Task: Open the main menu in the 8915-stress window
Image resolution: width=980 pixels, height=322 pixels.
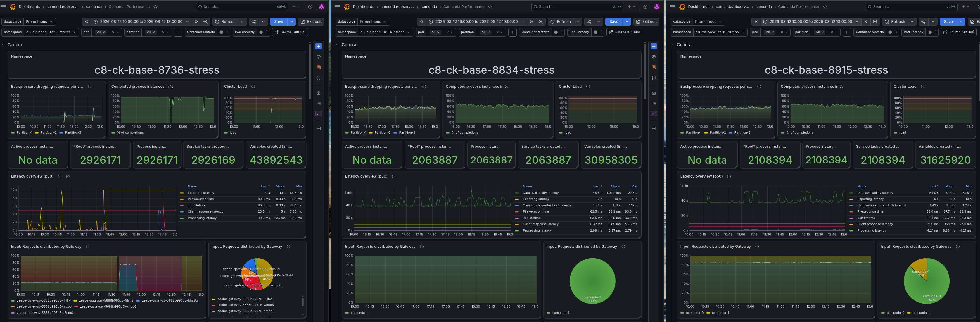Action: [672, 6]
